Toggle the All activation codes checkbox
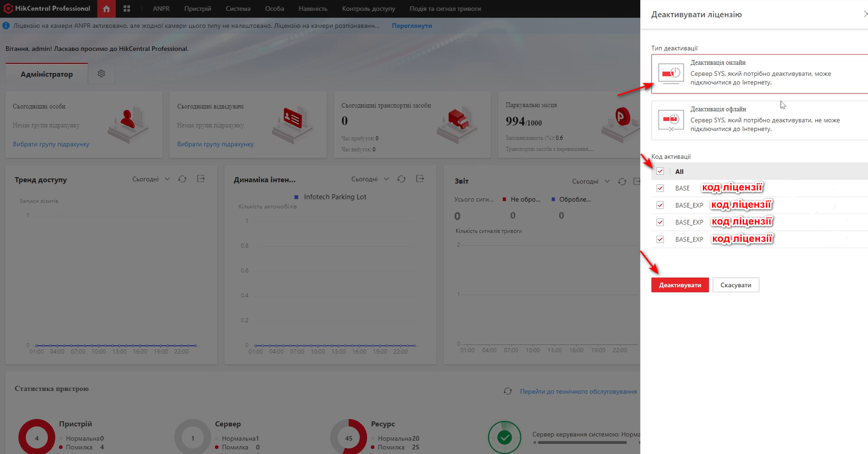868x454 pixels. coord(660,171)
